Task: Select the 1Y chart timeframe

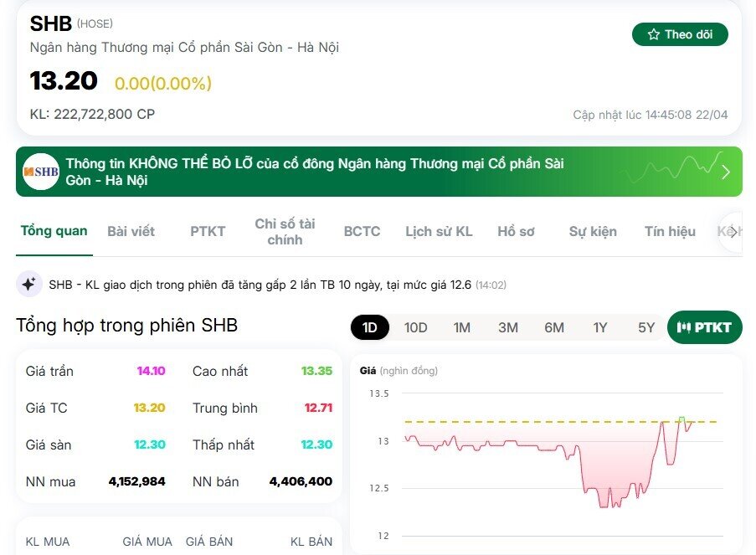Action: [600, 327]
